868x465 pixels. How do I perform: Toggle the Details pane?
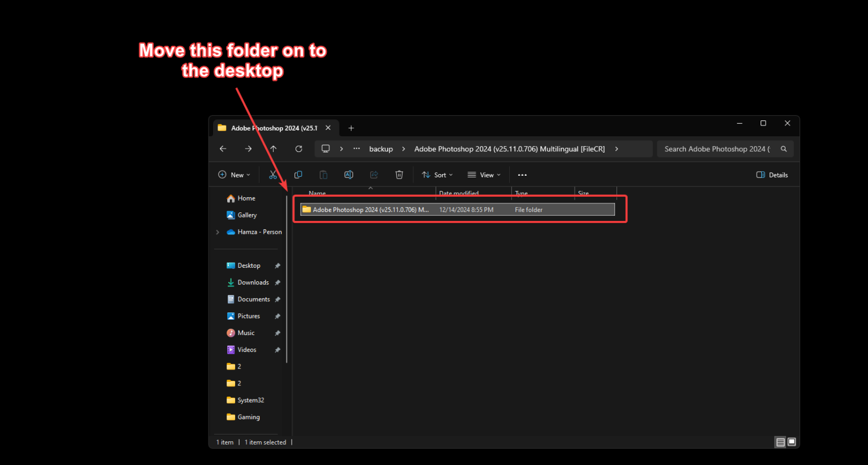pyautogui.click(x=772, y=175)
